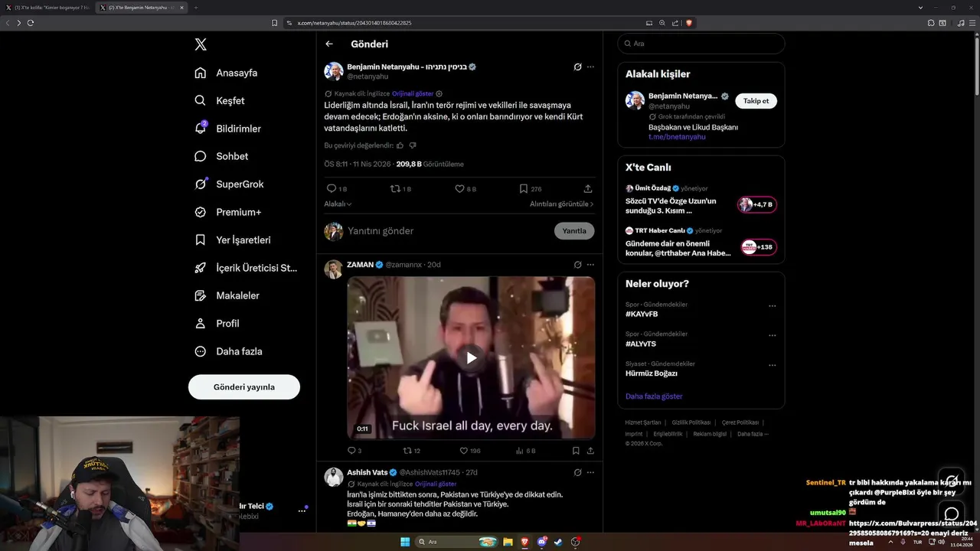The height and width of the screenshot is (551, 980).
Task: Click the browser reload button
Action: point(31,23)
